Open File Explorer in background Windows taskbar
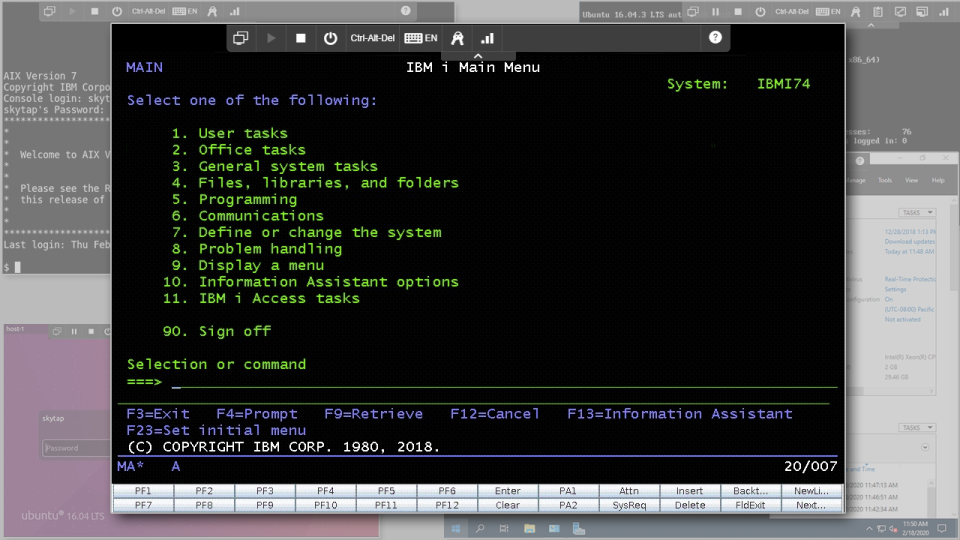The height and width of the screenshot is (540, 960). 530,528
